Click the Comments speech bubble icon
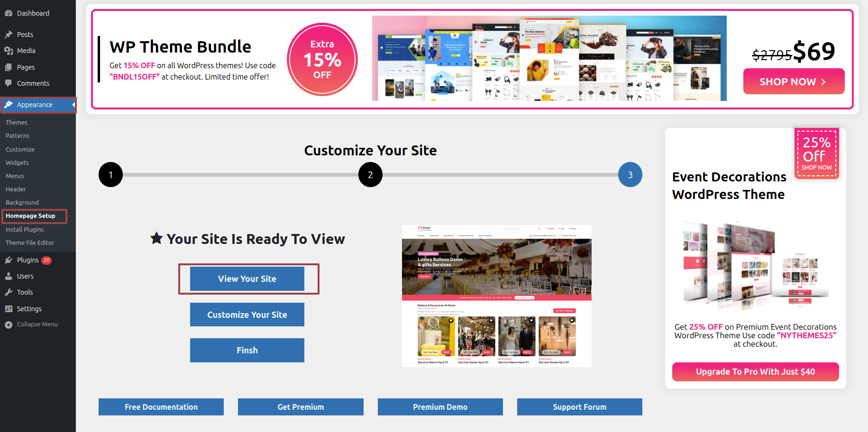The height and width of the screenshot is (432, 868). 9,83
